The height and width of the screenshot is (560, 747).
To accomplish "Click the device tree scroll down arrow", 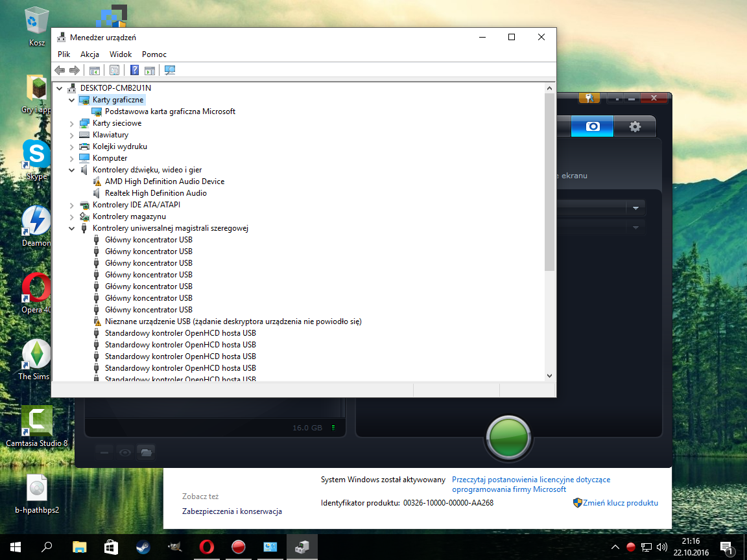I will [549, 375].
